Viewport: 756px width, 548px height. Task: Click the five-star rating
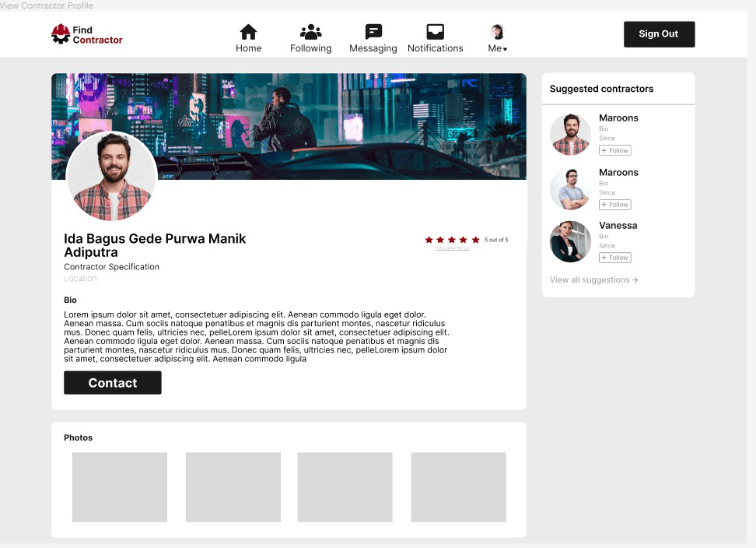[452, 240]
